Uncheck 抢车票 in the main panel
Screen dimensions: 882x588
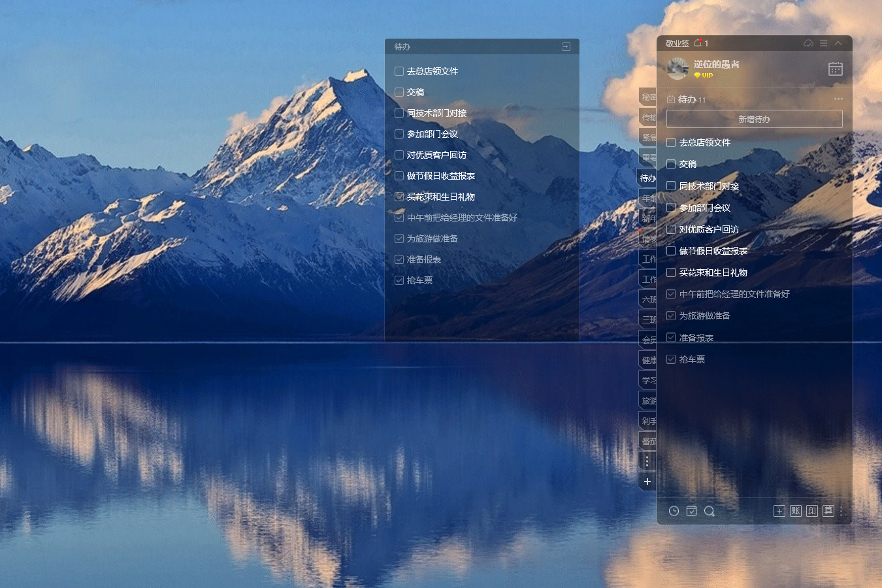point(671,359)
